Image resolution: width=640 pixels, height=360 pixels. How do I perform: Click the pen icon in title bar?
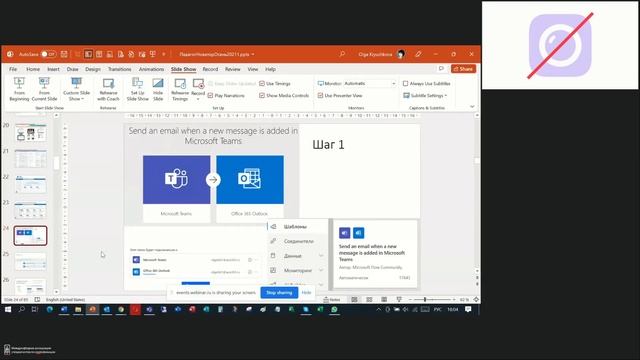tap(418, 54)
